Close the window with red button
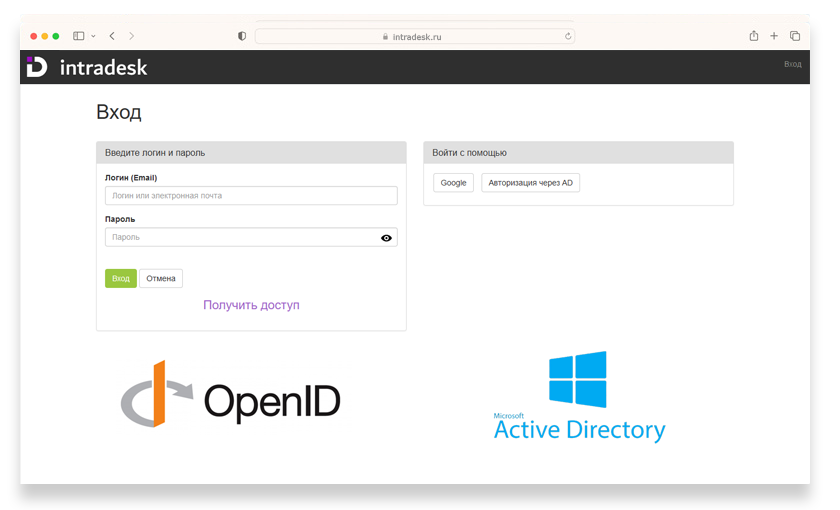The image size is (840, 510). (34, 36)
